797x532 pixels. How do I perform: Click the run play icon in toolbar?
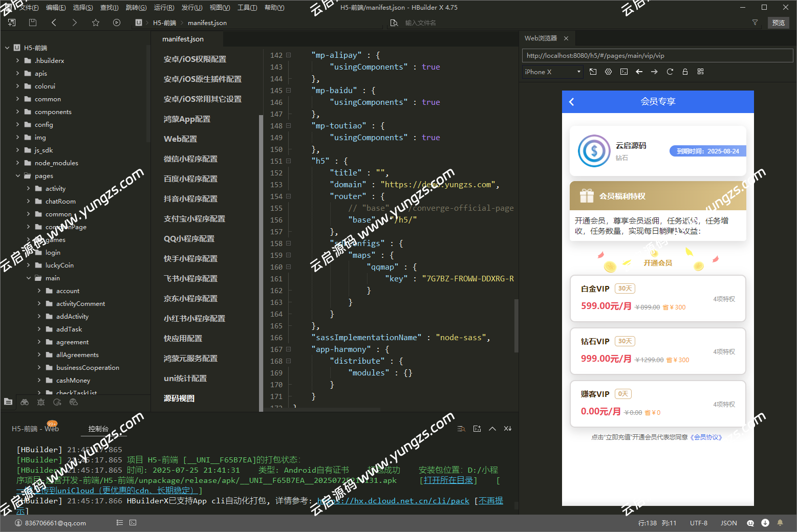[x=117, y=23]
